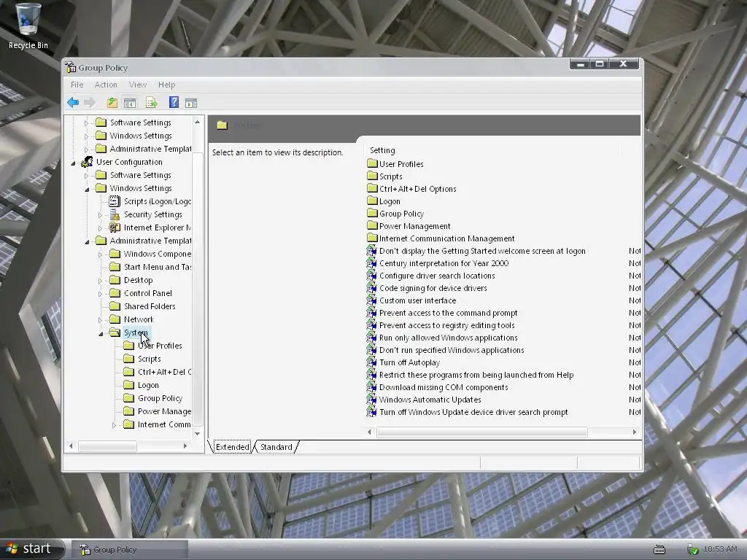
Task: Expand the Security Settings tree node
Action: (x=100, y=215)
